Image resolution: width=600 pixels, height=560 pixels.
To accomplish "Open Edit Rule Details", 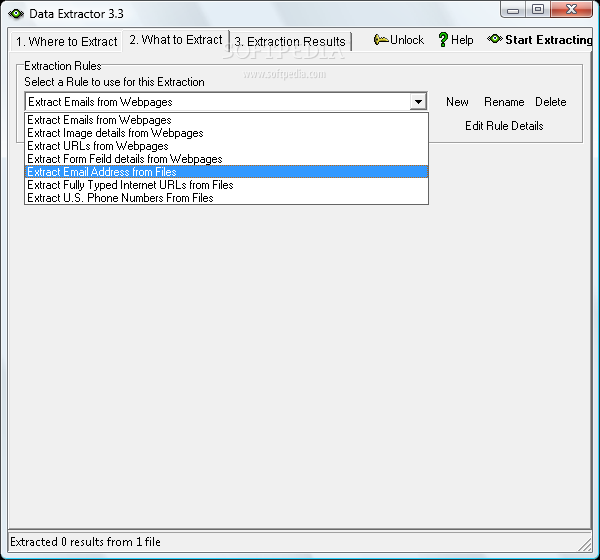I will pyautogui.click(x=504, y=126).
